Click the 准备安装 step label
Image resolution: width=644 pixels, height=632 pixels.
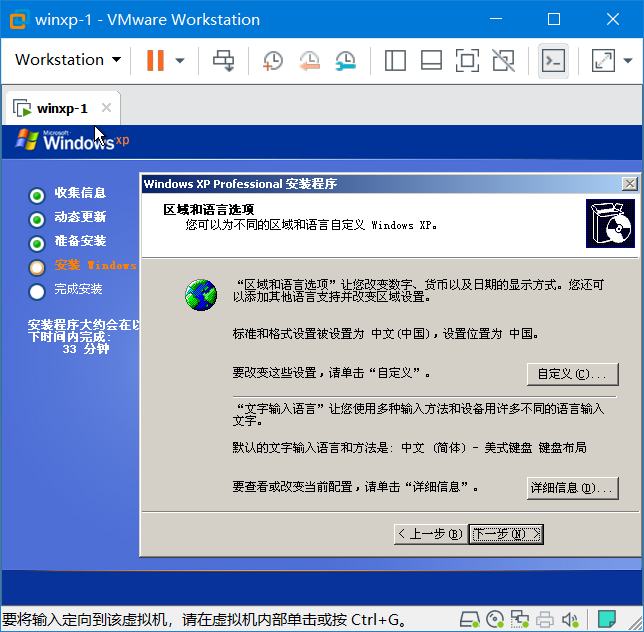tap(80, 241)
